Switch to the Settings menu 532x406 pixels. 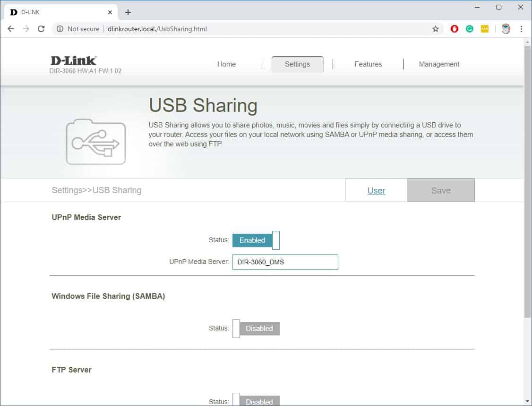pos(297,64)
